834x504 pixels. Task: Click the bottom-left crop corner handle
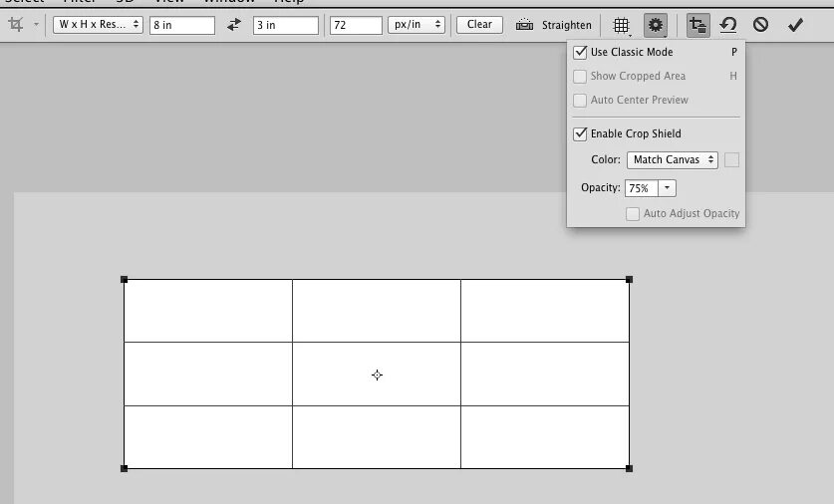[124, 468]
